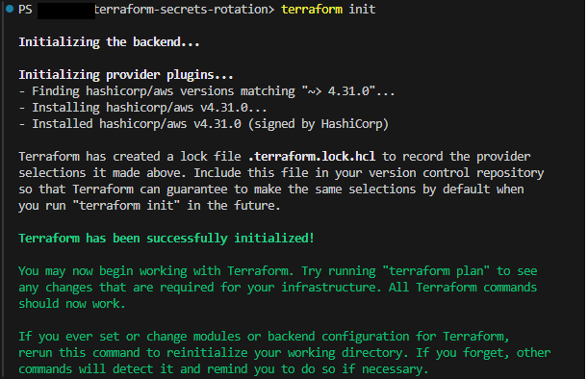Click the Installing hashicorp/aws v4.31.0 line
The image size is (588, 379).
pos(142,108)
